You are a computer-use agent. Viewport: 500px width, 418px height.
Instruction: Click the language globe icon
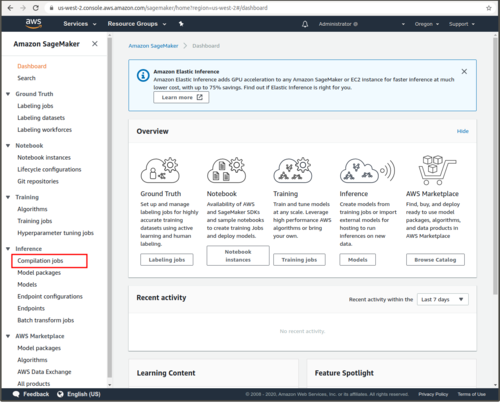(x=60, y=394)
